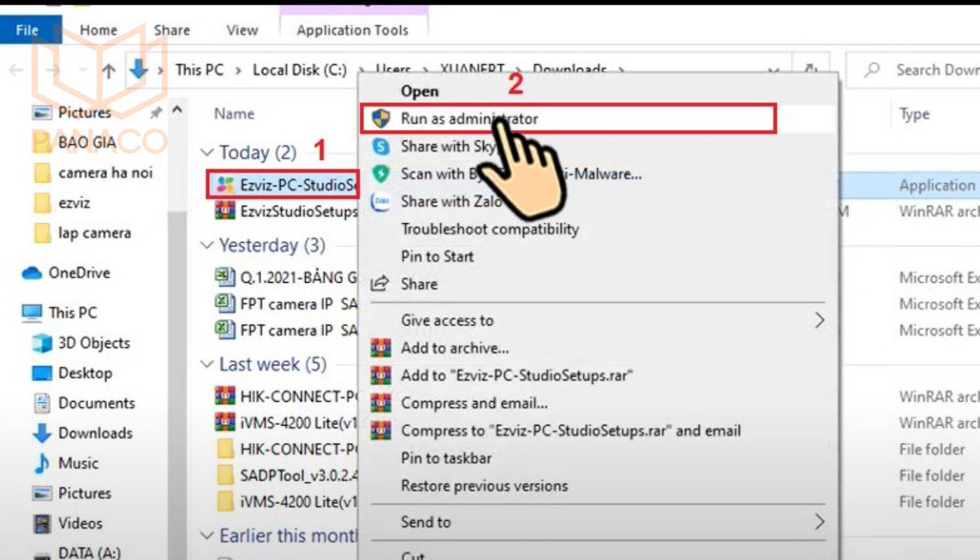Select the HIK-CONNECT-PC WinRAR archive file
The width and height of the screenshot is (980, 560).
tap(287, 395)
